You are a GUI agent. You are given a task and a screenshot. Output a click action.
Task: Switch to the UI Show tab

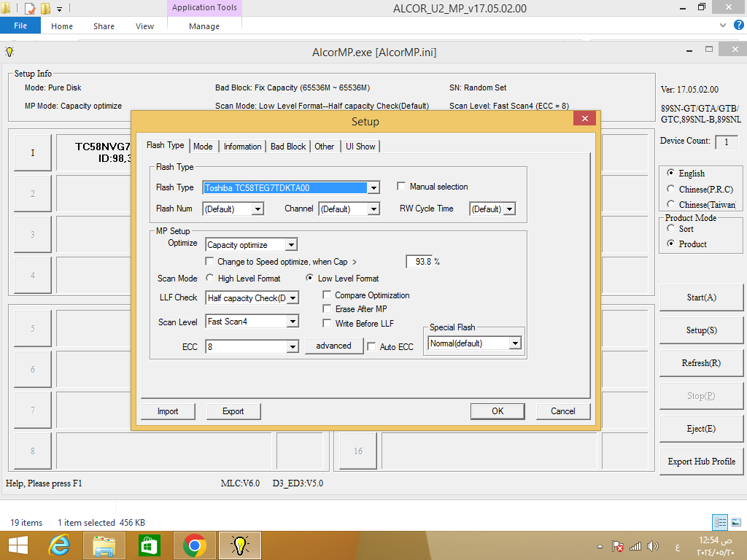(x=360, y=146)
